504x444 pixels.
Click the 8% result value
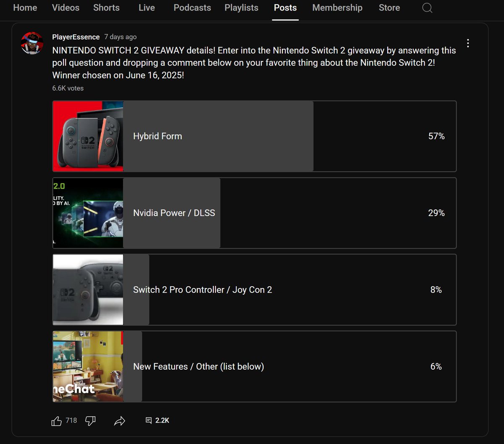436,290
